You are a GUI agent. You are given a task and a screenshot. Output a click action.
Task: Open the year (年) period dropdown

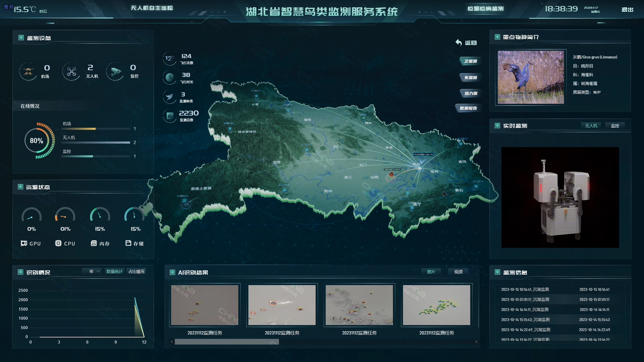pyautogui.click(x=94, y=271)
